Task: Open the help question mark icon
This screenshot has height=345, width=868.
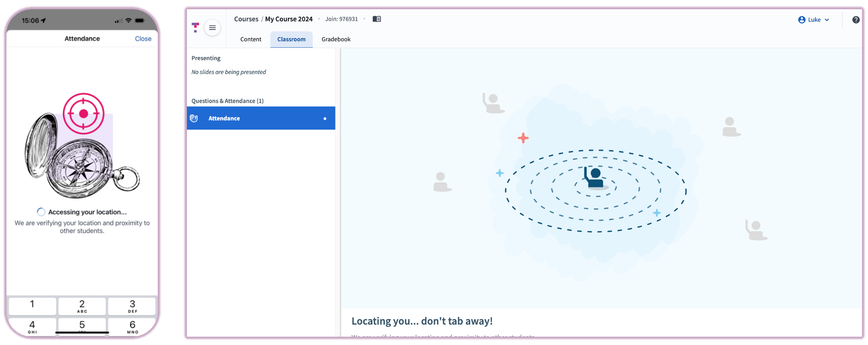Action: [856, 20]
